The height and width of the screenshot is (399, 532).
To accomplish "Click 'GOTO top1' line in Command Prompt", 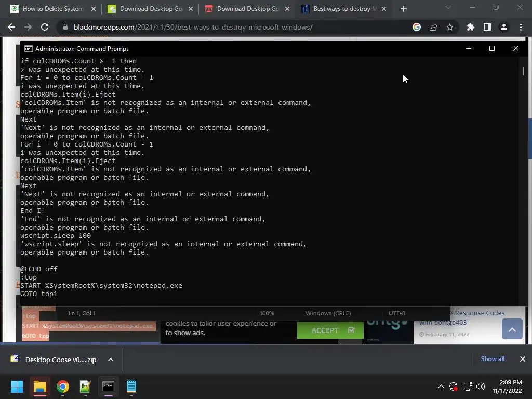I will pos(38,294).
